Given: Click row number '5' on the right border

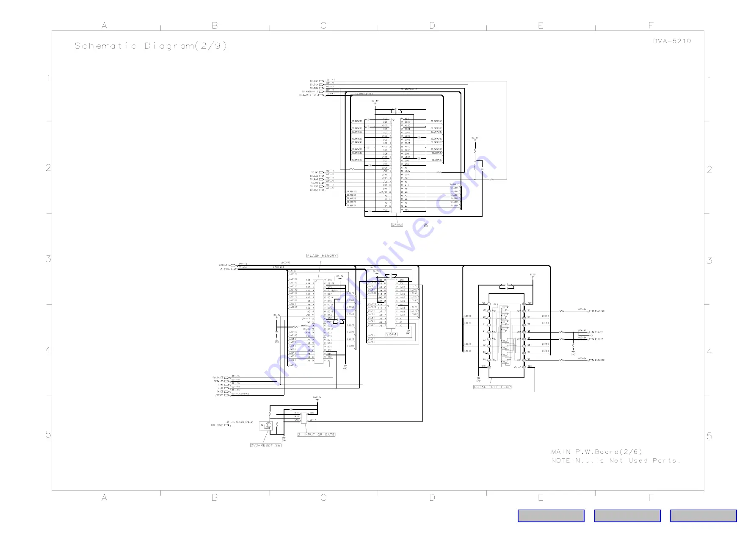Looking at the screenshot, I should point(709,436).
